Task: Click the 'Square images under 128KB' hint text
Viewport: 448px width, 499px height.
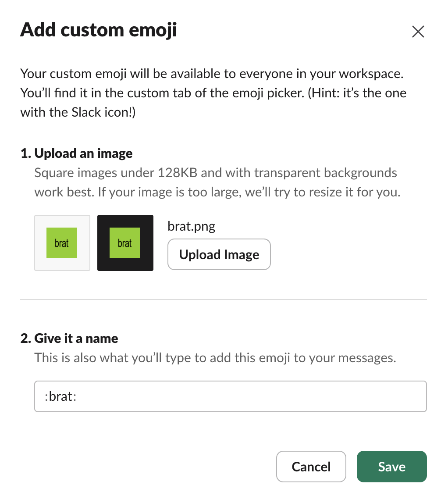Action: coord(217,182)
